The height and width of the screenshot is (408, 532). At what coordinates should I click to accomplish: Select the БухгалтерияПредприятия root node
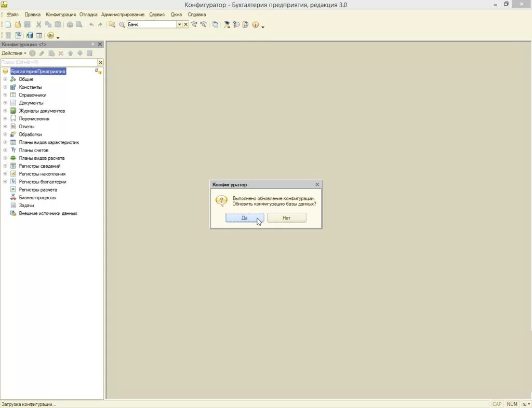(38, 72)
